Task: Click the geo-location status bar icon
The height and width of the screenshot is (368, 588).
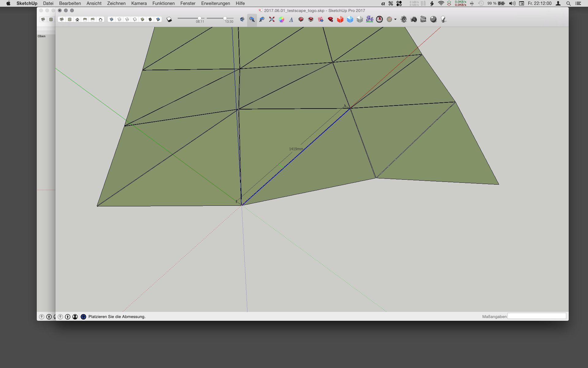Action: pyautogui.click(x=60, y=316)
